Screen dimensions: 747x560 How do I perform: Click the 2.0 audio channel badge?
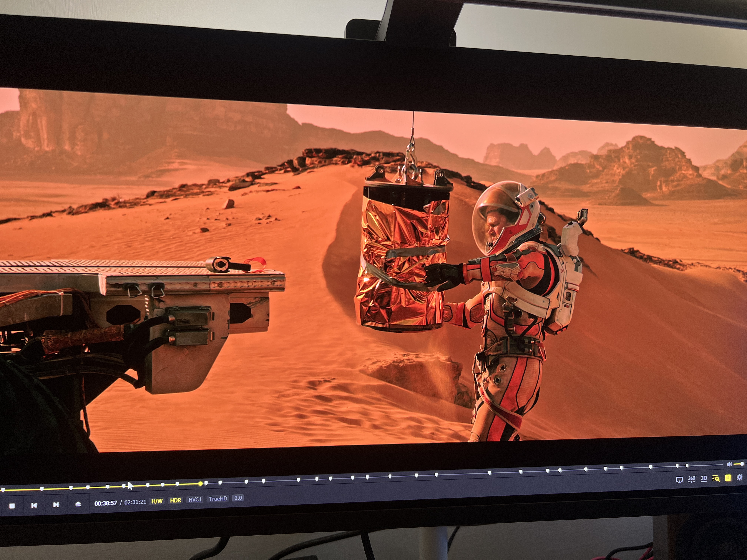238,498
